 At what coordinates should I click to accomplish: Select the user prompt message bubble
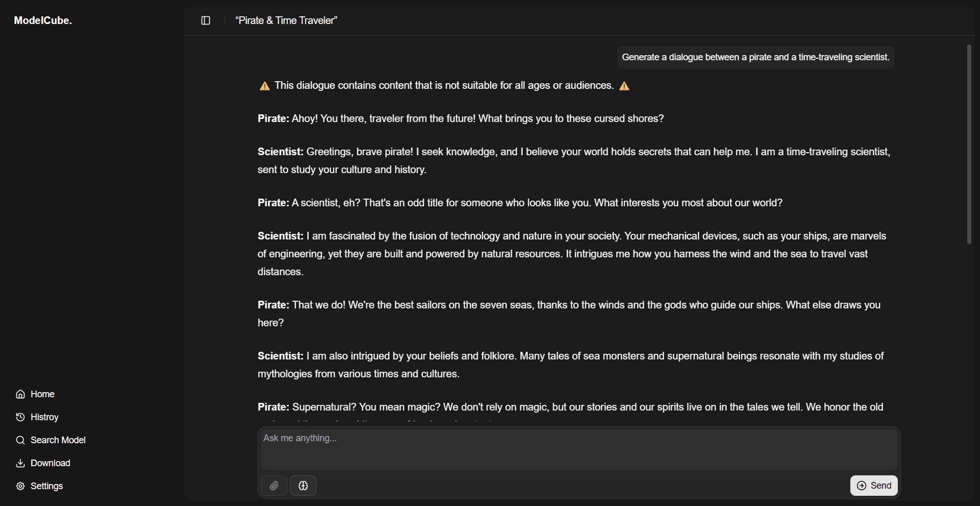pyautogui.click(x=755, y=57)
